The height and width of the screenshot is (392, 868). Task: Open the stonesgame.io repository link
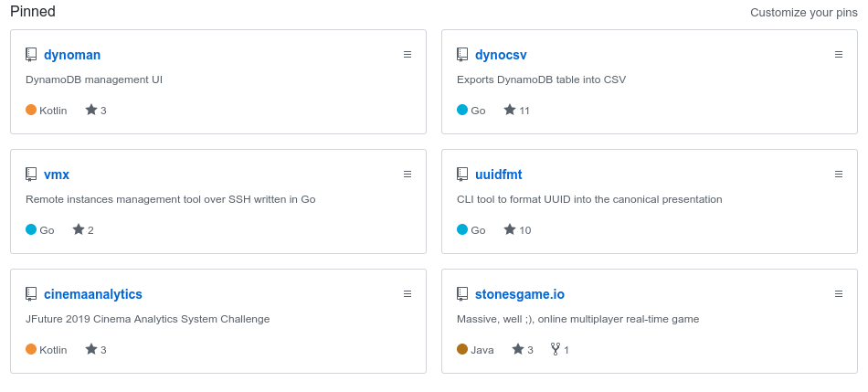click(520, 294)
